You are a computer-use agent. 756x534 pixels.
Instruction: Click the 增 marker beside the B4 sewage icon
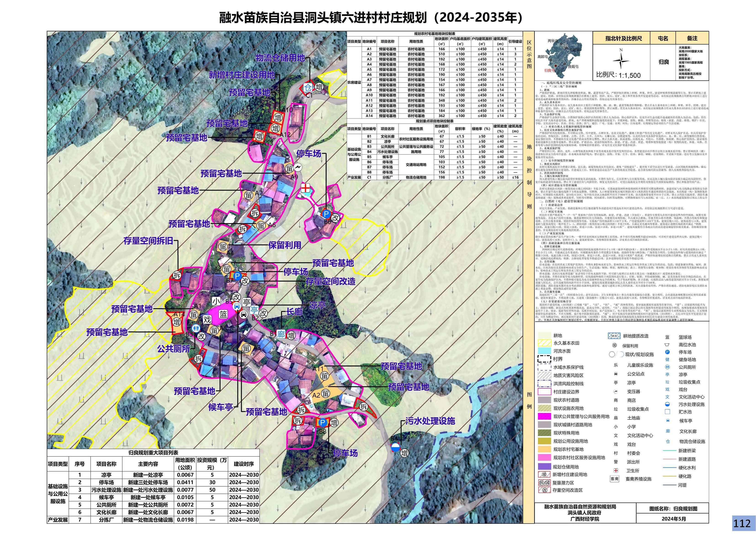tap(404, 453)
